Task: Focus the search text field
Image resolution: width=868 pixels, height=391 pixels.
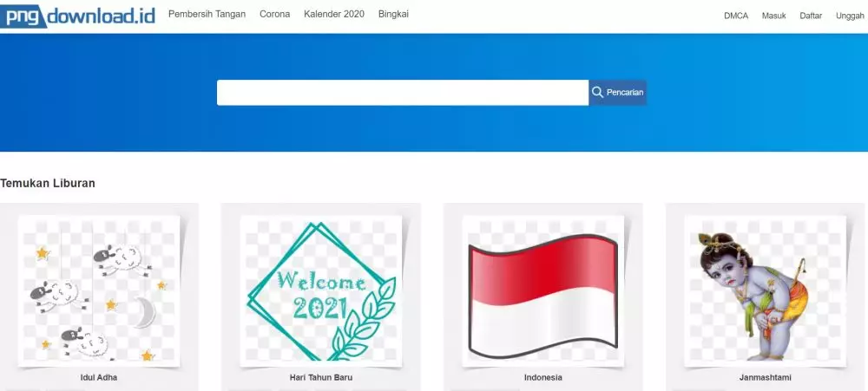Action: [x=403, y=93]
